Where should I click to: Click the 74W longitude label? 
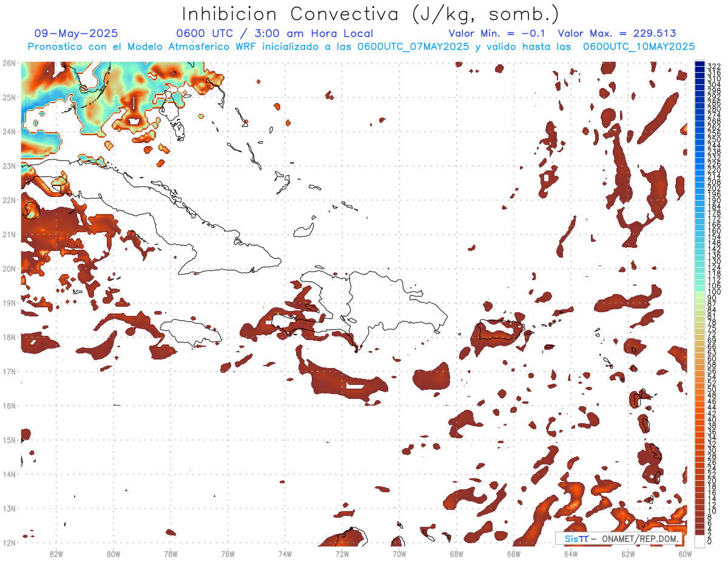click(285, 554)
